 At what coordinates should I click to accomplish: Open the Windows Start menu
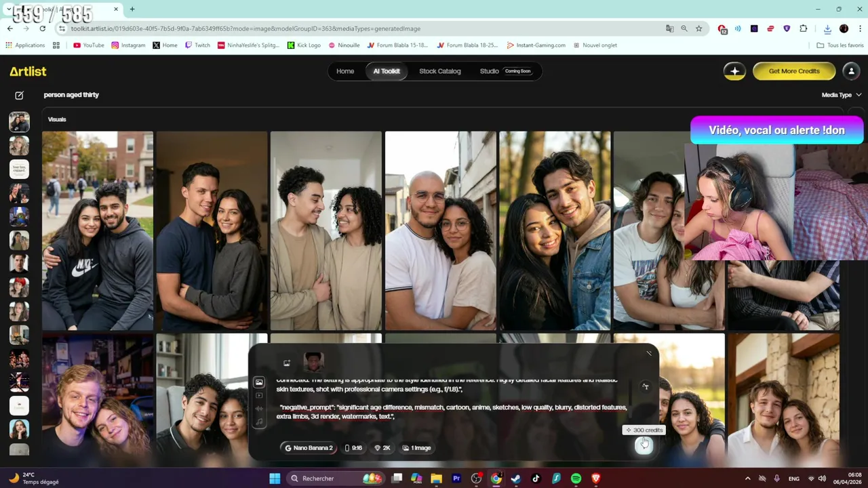[275, 479]
